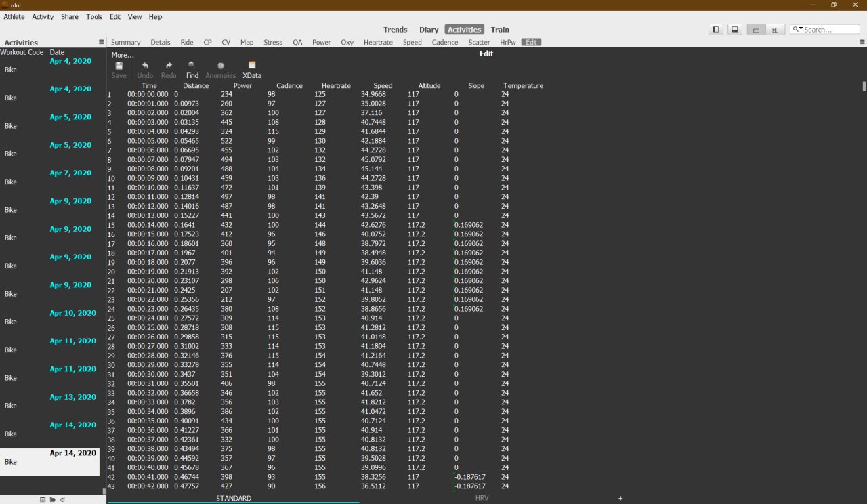The width and height of the screenshot is (867, 504).
Task: Open the Help menu
Action: coord(155,16)
